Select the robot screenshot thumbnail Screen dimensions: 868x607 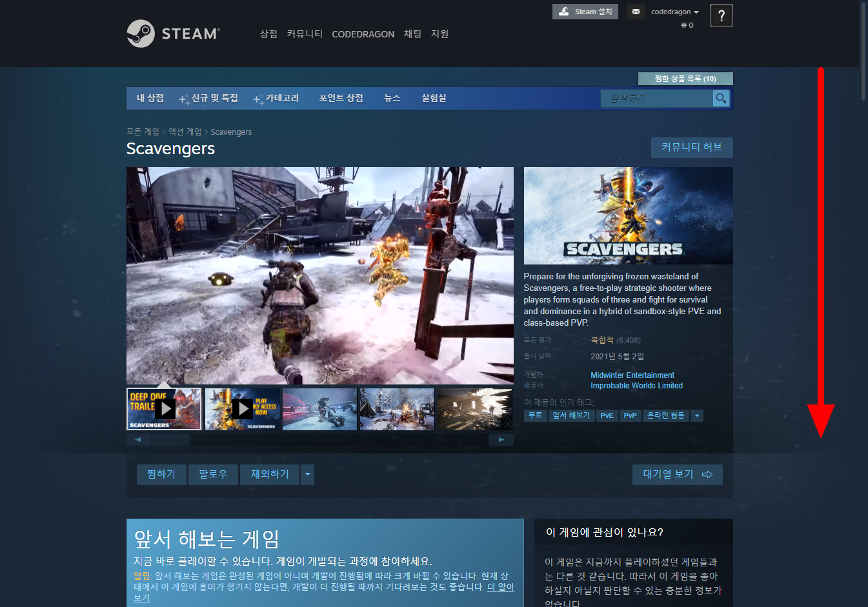[x=319, y=409]
